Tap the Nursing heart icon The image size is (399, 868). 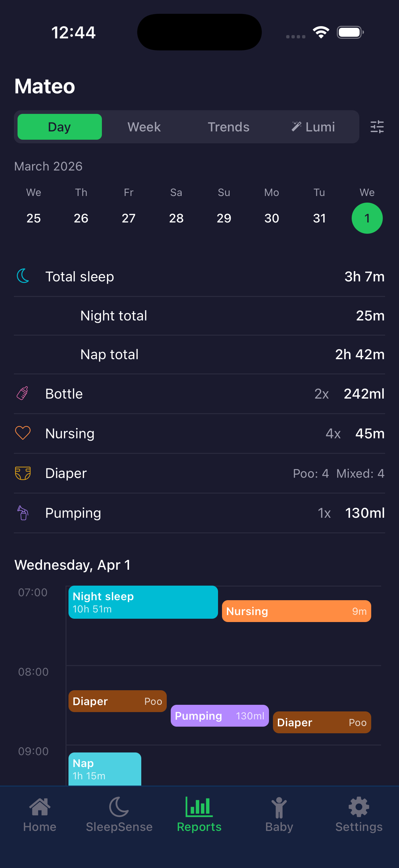(x=22, y=433)
